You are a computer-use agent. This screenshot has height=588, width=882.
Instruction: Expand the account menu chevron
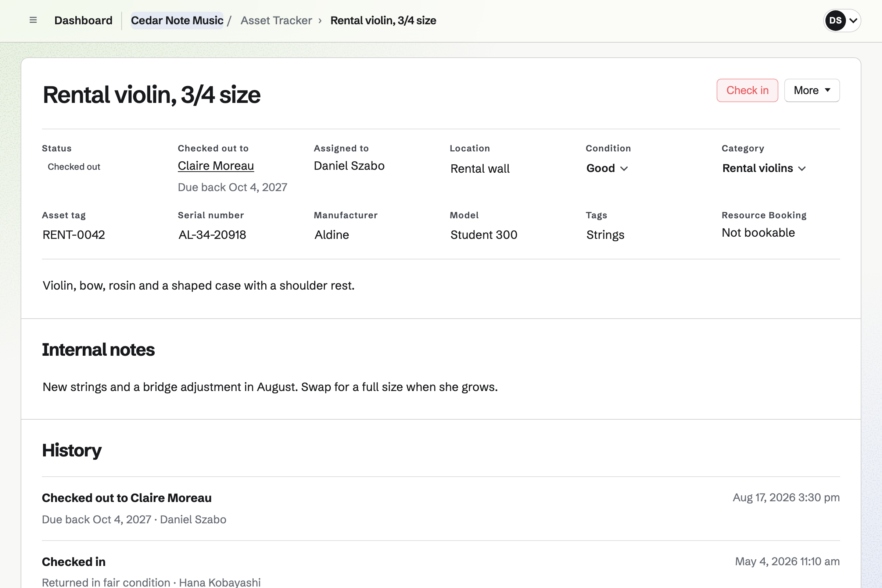[853, 21]
